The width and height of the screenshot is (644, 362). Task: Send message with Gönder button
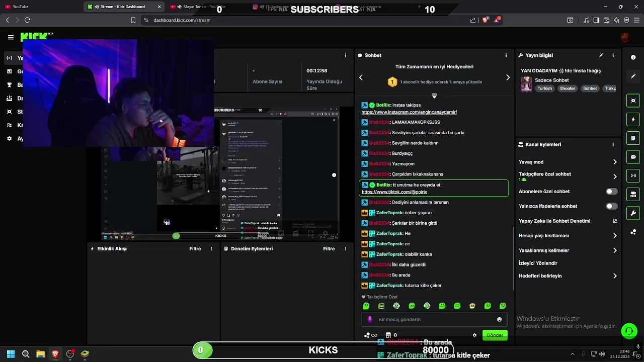(495, 335)
